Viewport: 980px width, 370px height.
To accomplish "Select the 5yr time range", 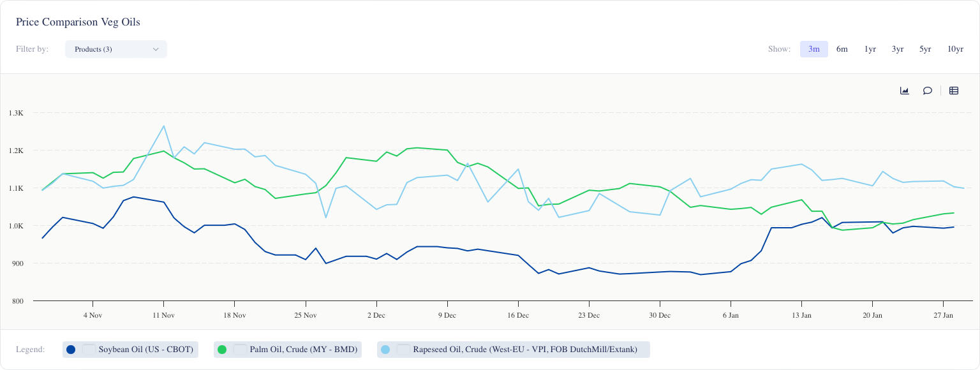I will 925,49.
